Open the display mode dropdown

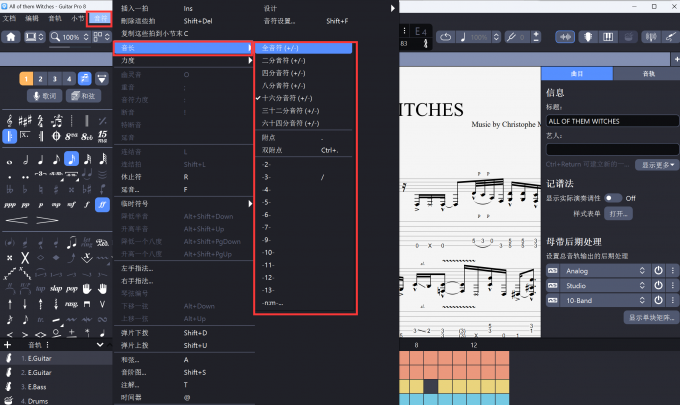[x=34, y=37]
